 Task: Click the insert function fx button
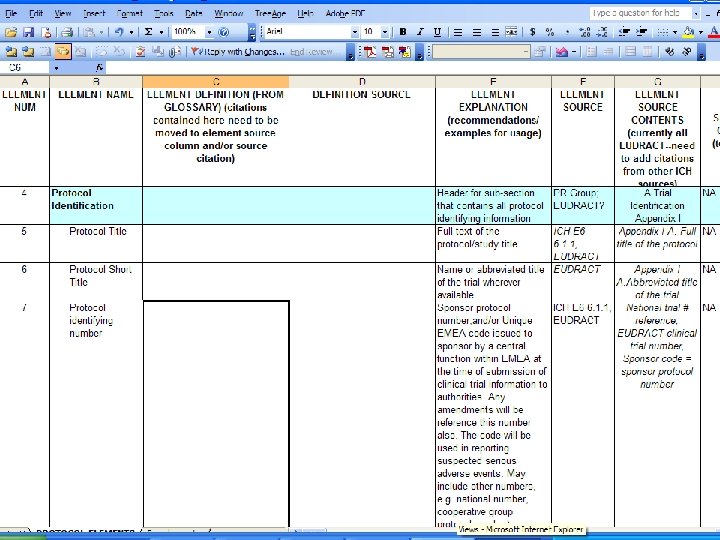(99, 68)
